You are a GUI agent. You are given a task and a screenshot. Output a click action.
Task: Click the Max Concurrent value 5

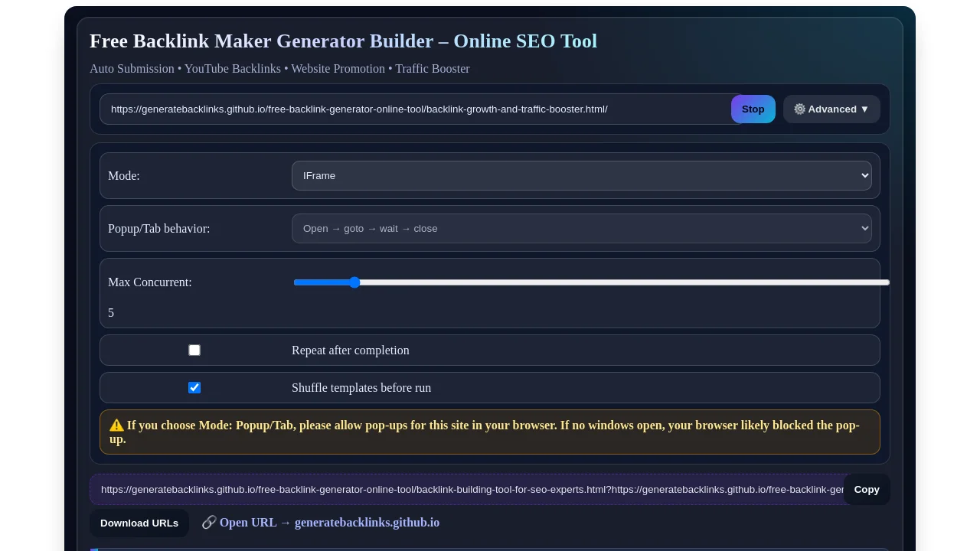(111, 312)
